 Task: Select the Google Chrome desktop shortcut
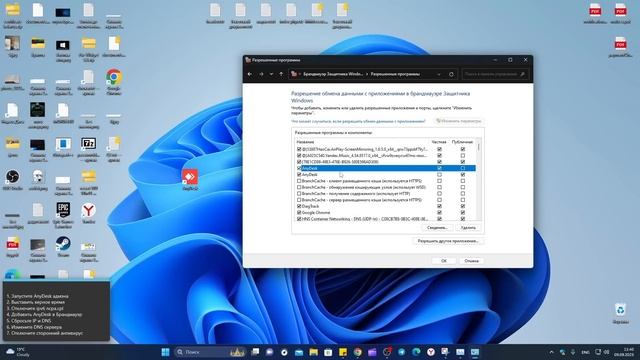click(114, 82)
